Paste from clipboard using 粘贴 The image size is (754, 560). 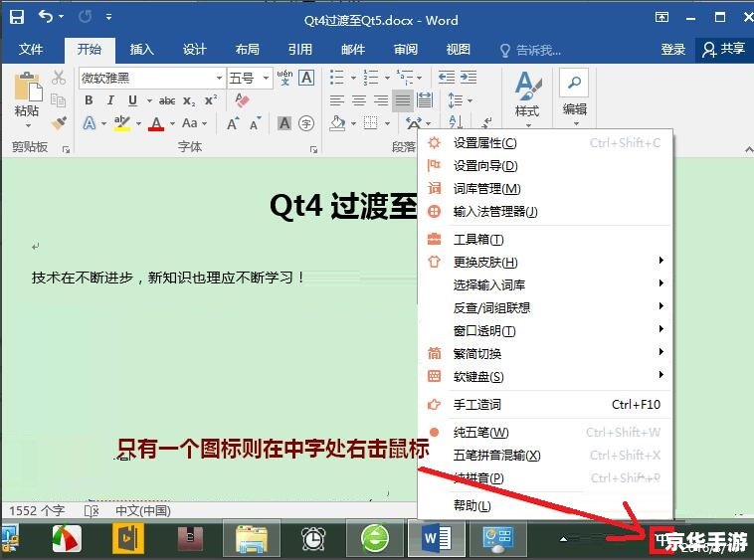27,99
